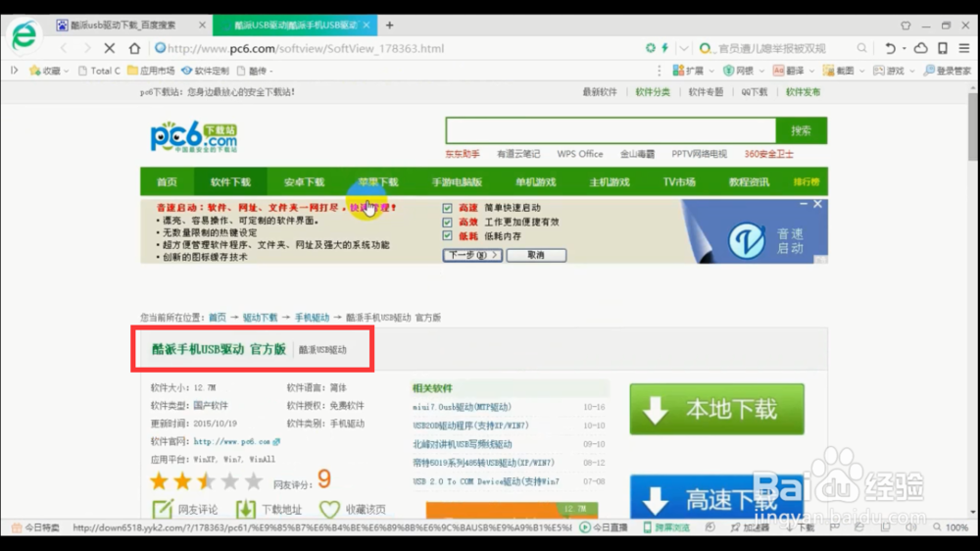This screenshot has height=551, width=980.
Task: Click the undo closed-tab icon
Action: pos(890,48)
